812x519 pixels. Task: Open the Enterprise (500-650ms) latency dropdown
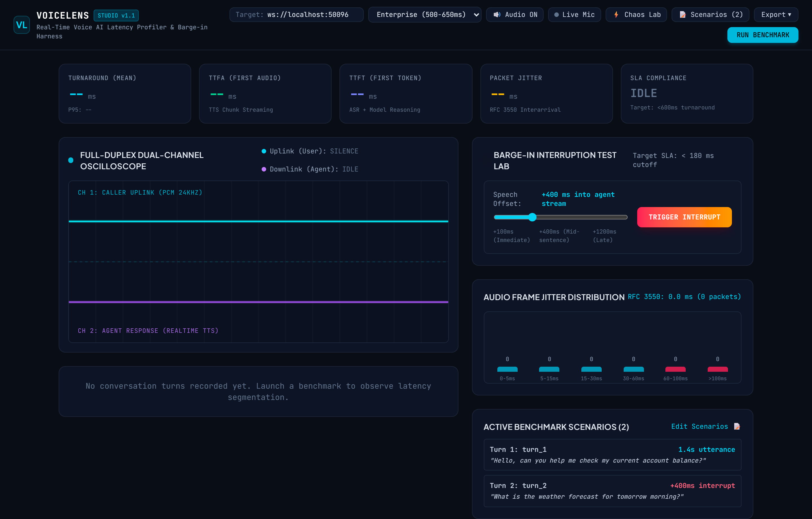point(425,14)
